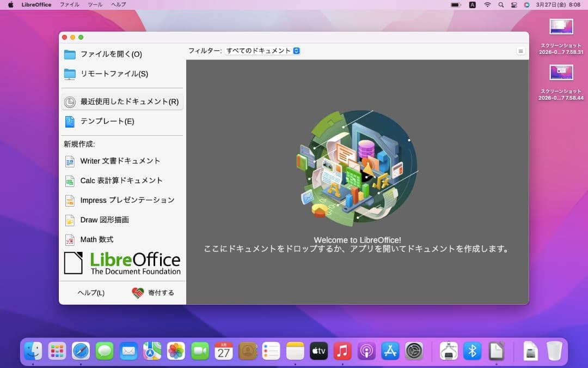The height and width of the screenshot is (368, 588).
Task: Open Safari from the Dock
Action: click(81, 351)
